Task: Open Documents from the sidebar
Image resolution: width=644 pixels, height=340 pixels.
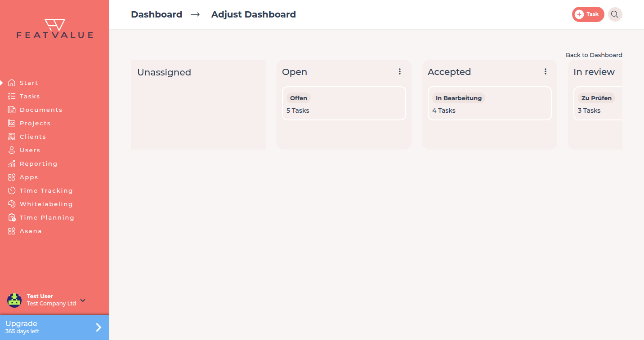Action: (x=41, y=110)
